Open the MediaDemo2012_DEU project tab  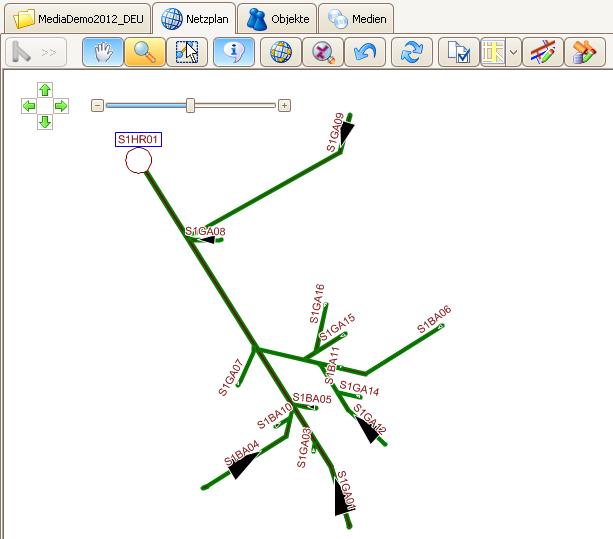78,18
